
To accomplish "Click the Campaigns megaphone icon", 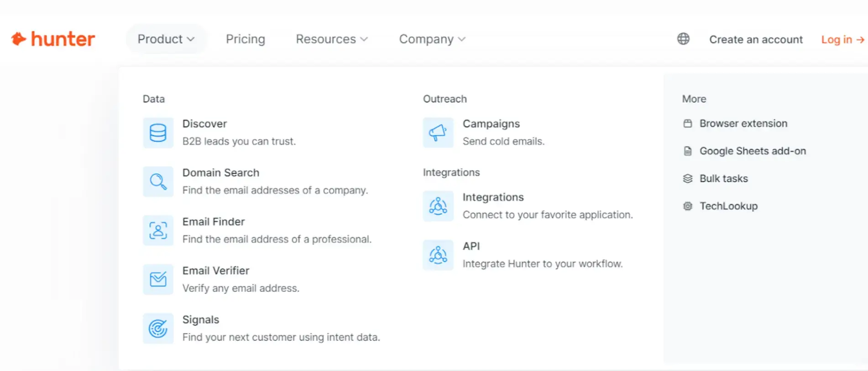I will tap(438, 133).
